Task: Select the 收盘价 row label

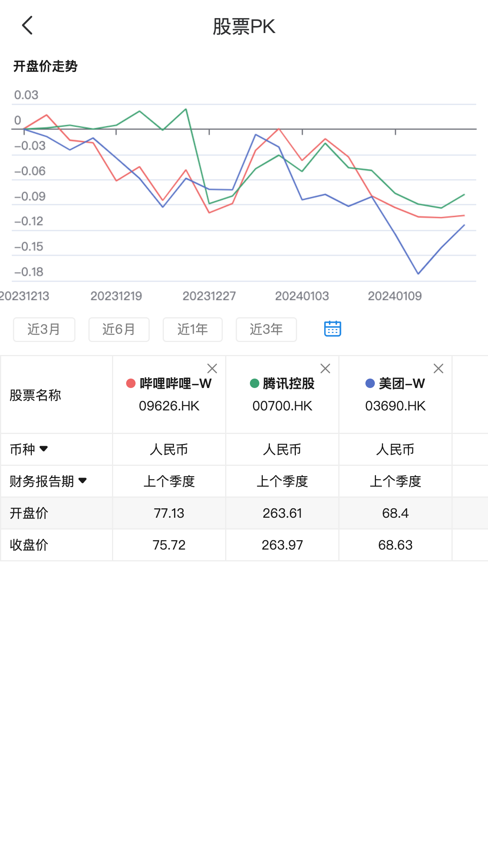Action: 29,545
